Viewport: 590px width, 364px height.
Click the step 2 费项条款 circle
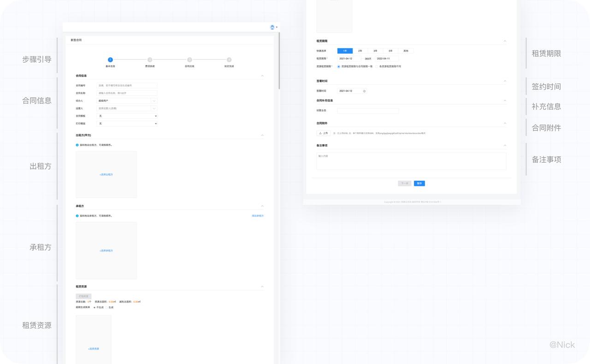[x=150, y=59]
